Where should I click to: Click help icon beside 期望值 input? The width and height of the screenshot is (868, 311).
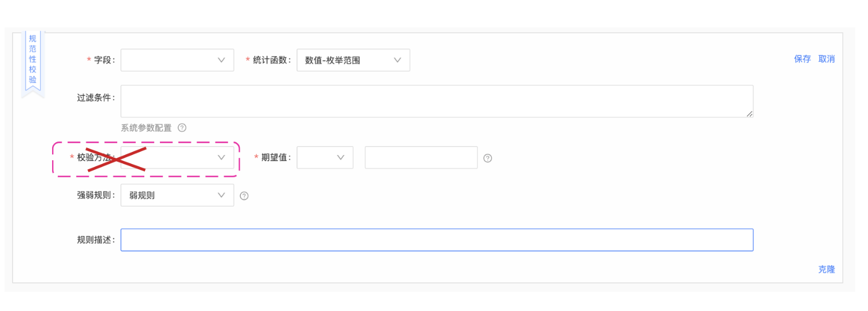[x=488, y=158]
